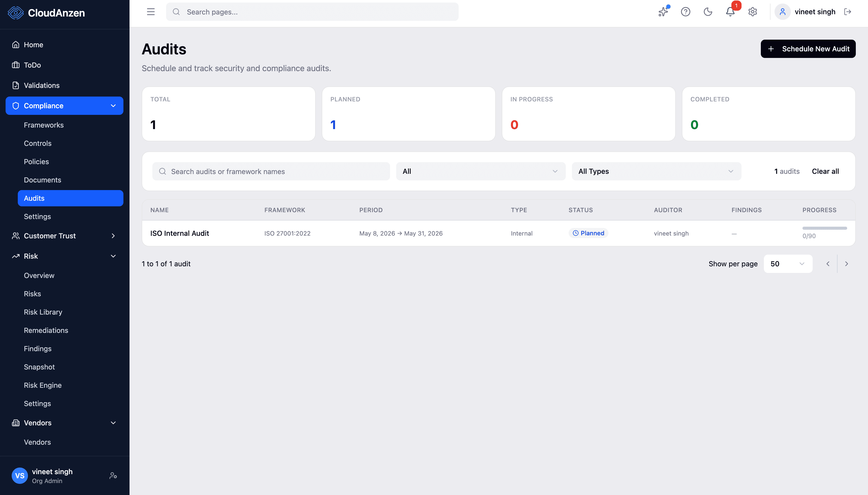
Task: Open Risk Library in the sidebar
Action: (43, 312)
